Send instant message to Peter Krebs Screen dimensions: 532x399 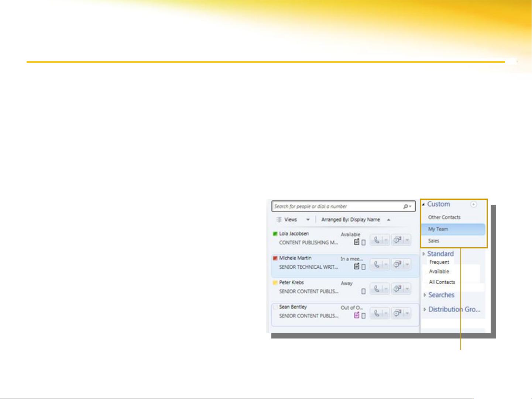click(x=397, y=289)
